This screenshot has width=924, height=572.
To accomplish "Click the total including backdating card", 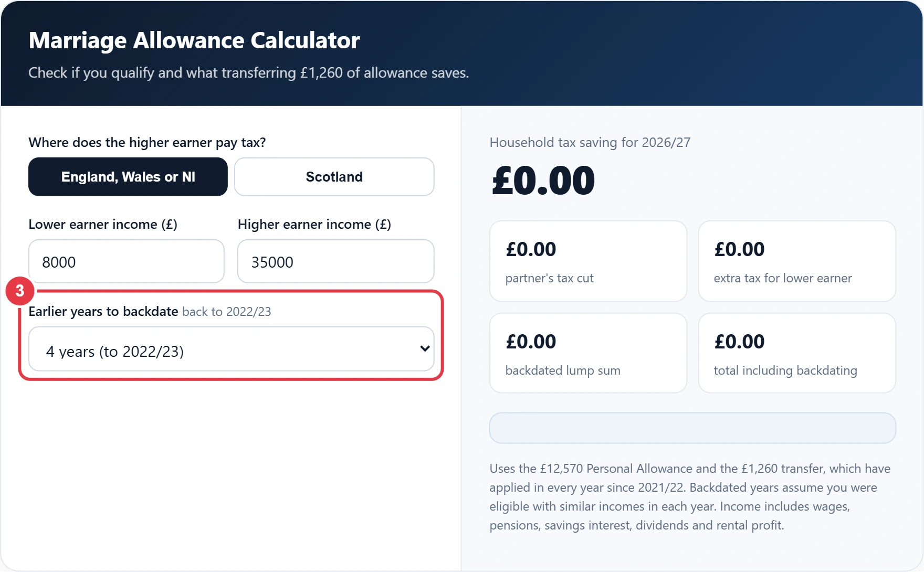I will pos(797,353).
